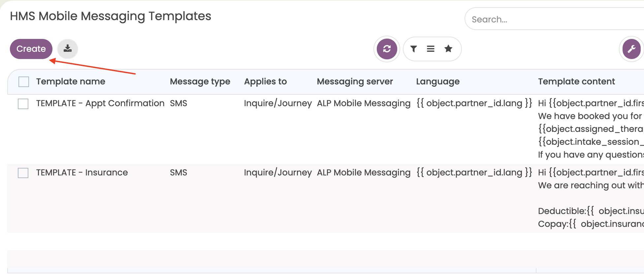The height and width of the screenshot is (277, 644).
Task: Click the Create button
Action: [x=31, y=49]
